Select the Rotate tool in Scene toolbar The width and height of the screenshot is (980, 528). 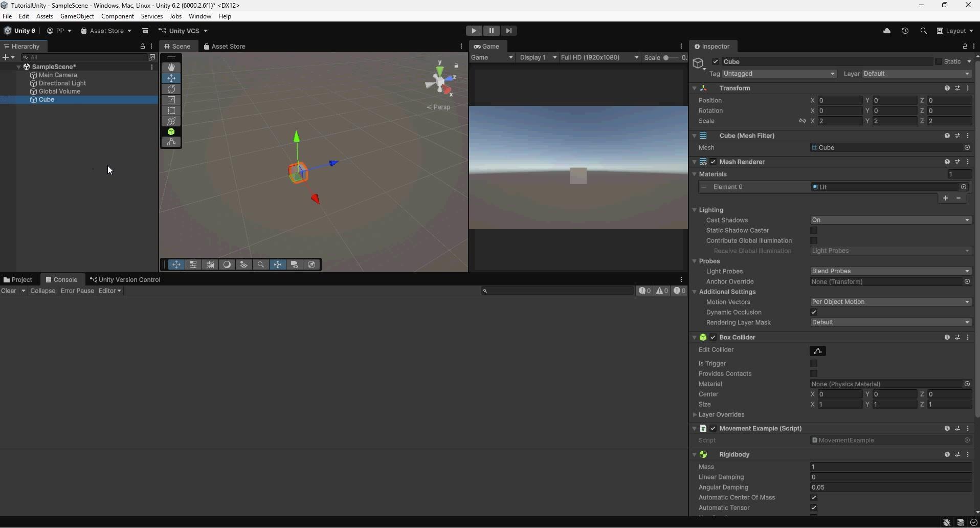pos(171,89)
